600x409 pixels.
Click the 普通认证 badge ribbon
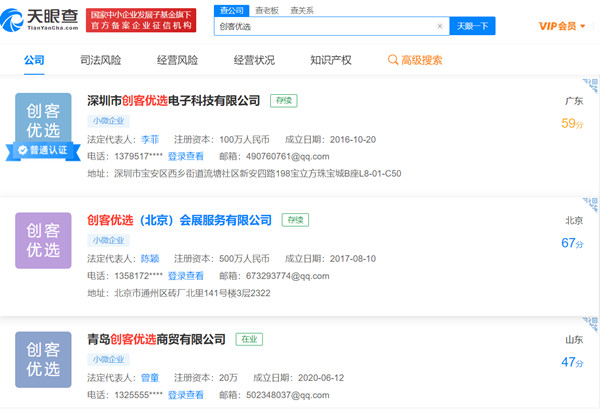click(x=43, y=150)
